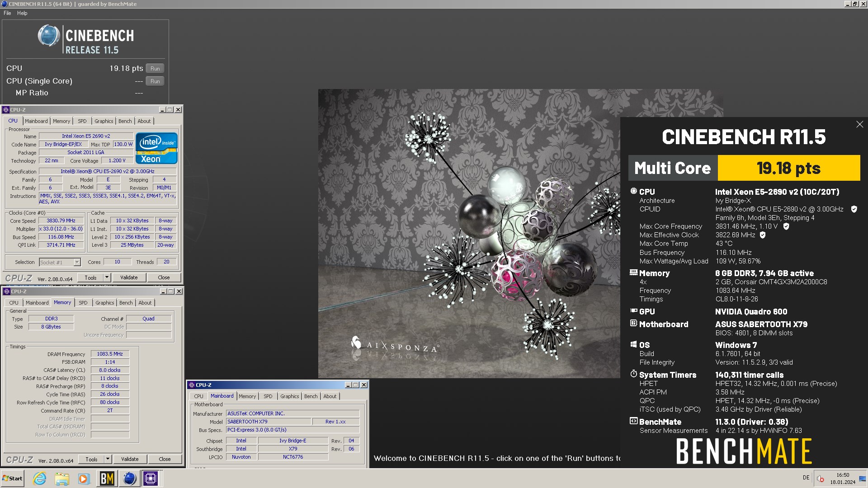Click the shield icon beside Max Core Frequency

[786, 226]
